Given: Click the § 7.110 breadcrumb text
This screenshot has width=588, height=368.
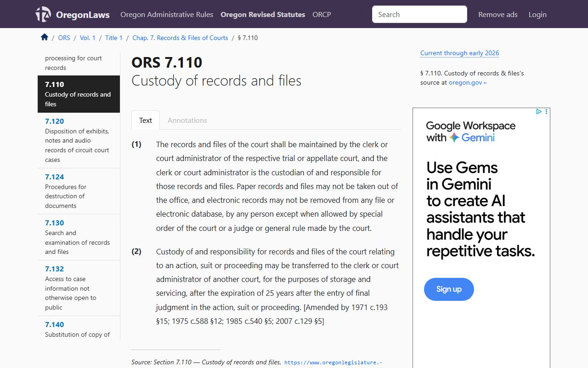Looking at the screenshot, I should point(248,38).
